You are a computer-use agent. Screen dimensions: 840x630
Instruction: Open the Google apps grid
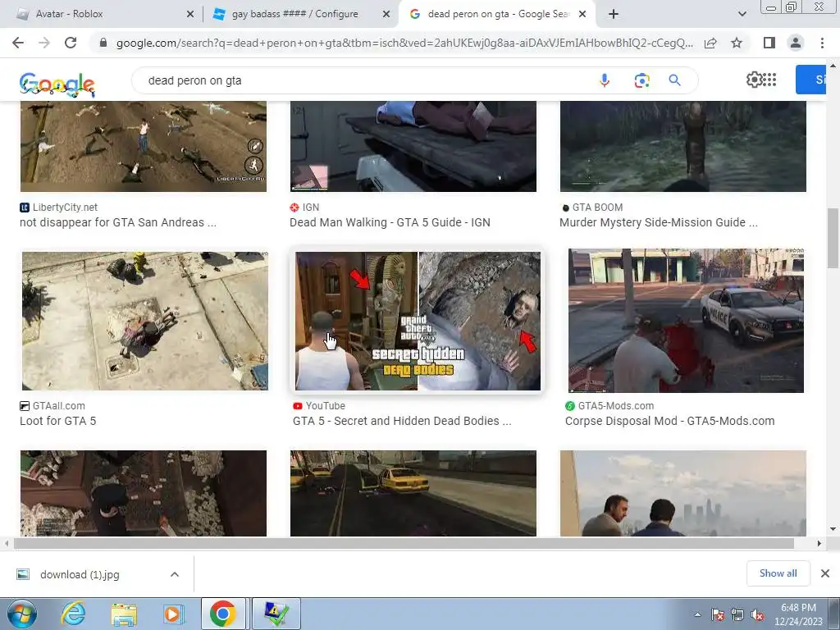769,80
